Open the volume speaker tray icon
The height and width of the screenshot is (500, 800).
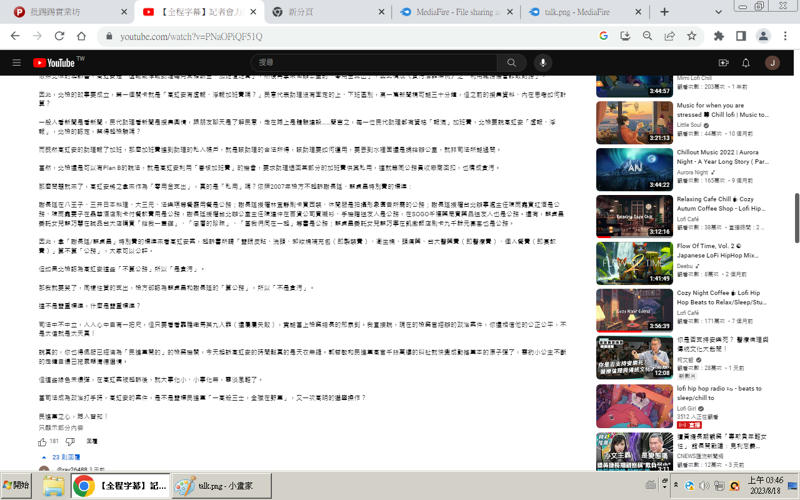(x=705, y=485)
